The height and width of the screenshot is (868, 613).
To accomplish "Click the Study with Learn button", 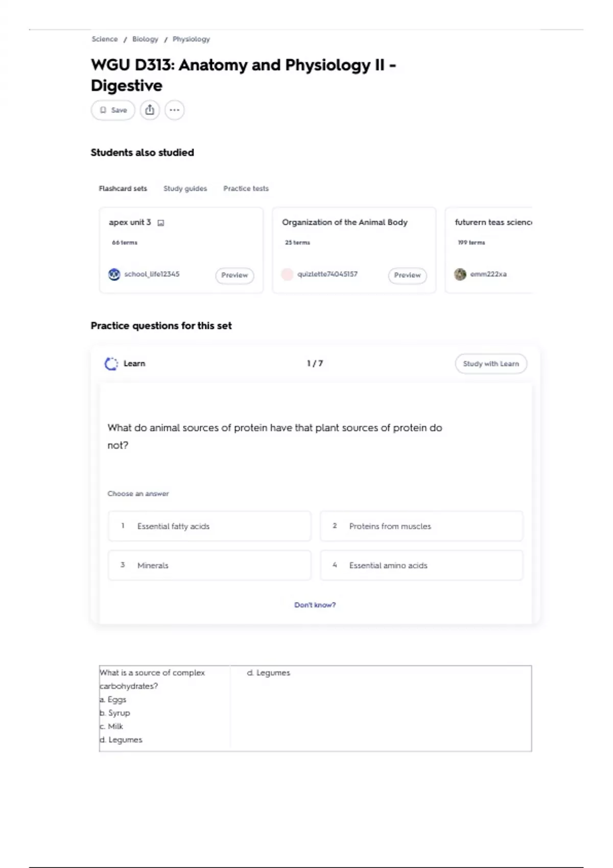I will click(491, 364).
